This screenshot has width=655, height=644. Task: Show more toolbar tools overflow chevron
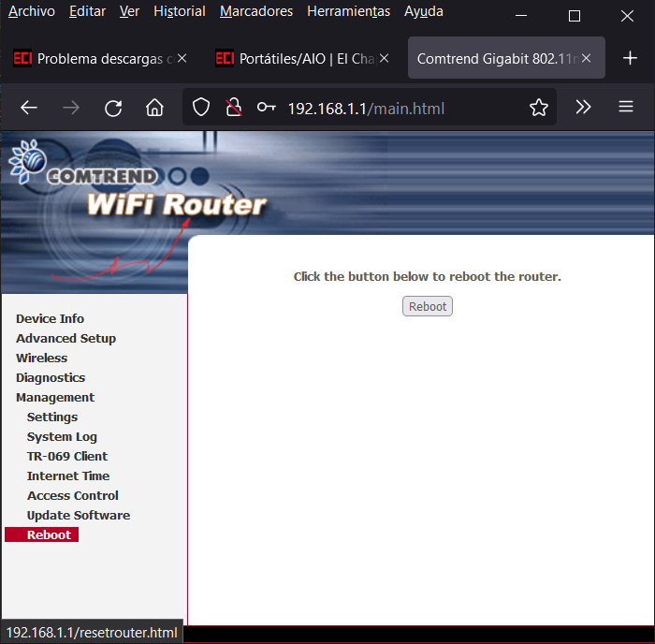pyautogui.click(x=583, y=107)
